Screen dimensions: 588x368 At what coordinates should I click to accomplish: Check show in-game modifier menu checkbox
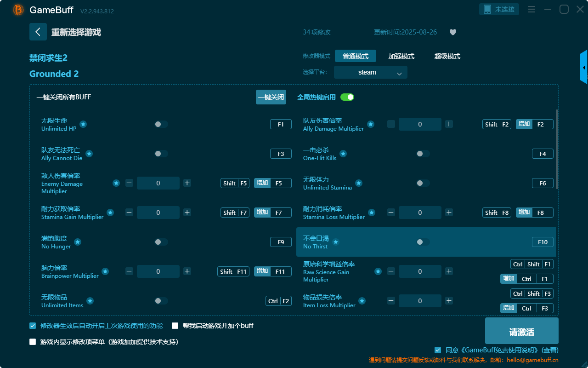tap(33, 342)
